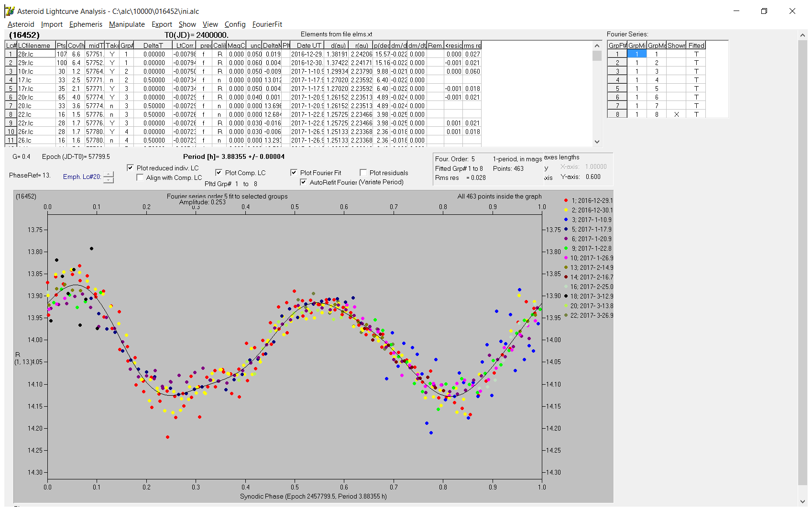Open the Import menu

pos(52,24)
